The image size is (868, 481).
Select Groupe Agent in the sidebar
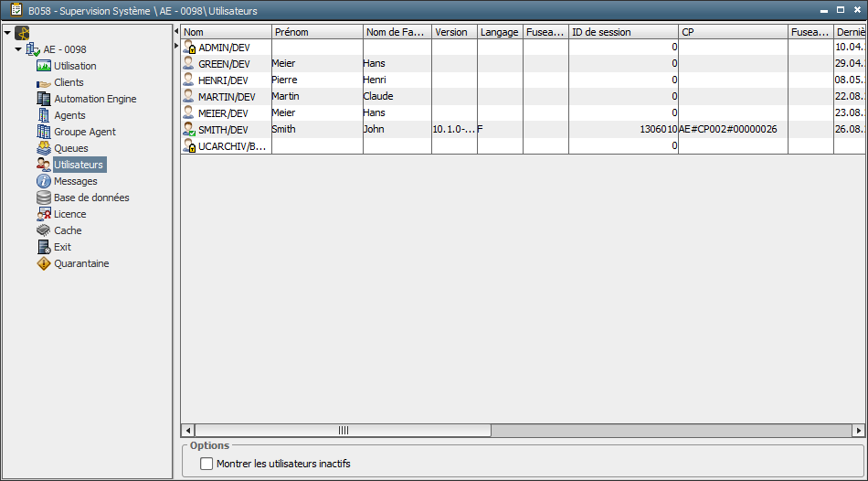click(x=84, y=132)
